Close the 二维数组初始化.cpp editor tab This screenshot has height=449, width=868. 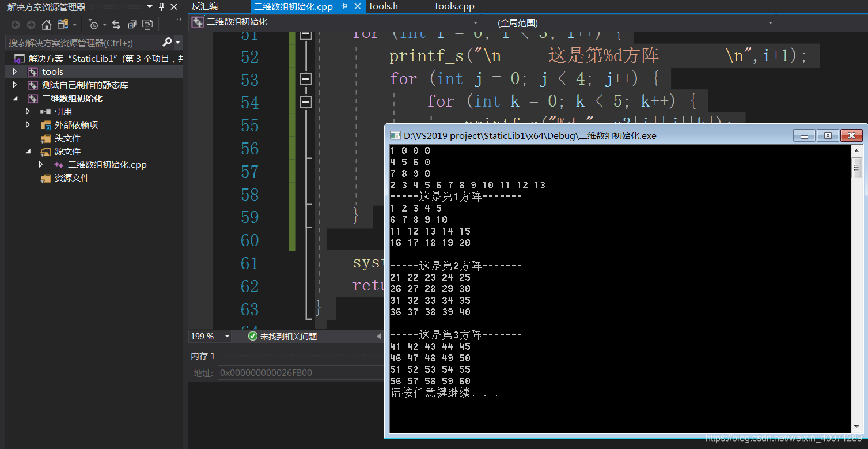coord(358,6)
